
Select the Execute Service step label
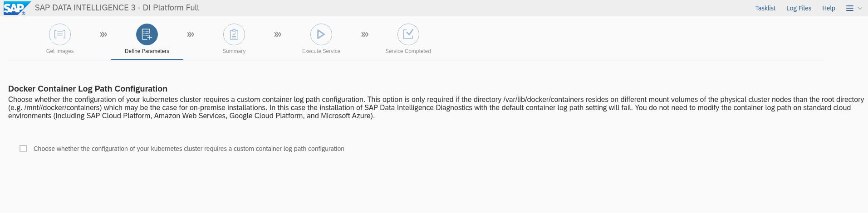point(321,51)
